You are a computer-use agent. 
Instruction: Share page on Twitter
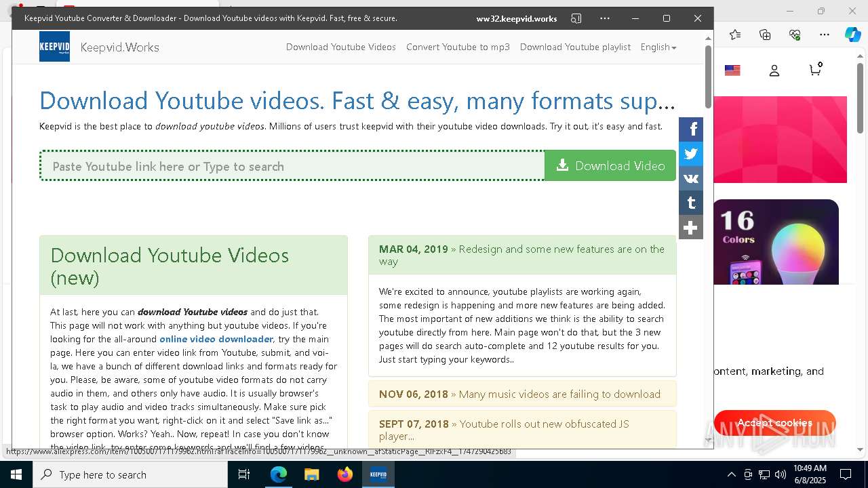pyautogui.click(x=691, y=154)
